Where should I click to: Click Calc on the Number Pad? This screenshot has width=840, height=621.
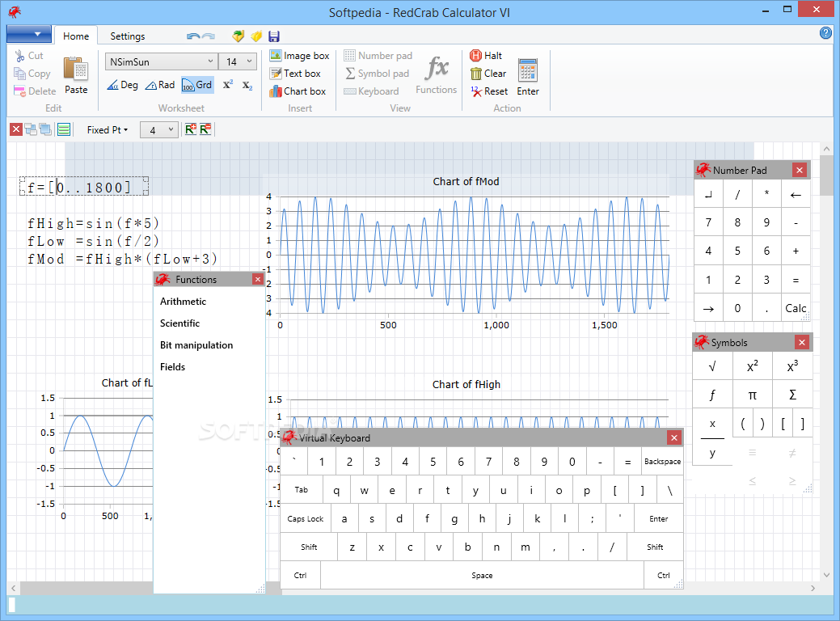point(796,308)
